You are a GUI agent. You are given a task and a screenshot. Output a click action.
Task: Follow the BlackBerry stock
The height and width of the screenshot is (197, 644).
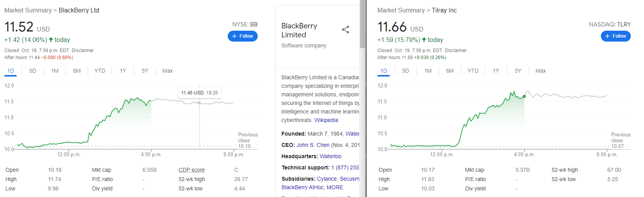(x=243, y=36)
